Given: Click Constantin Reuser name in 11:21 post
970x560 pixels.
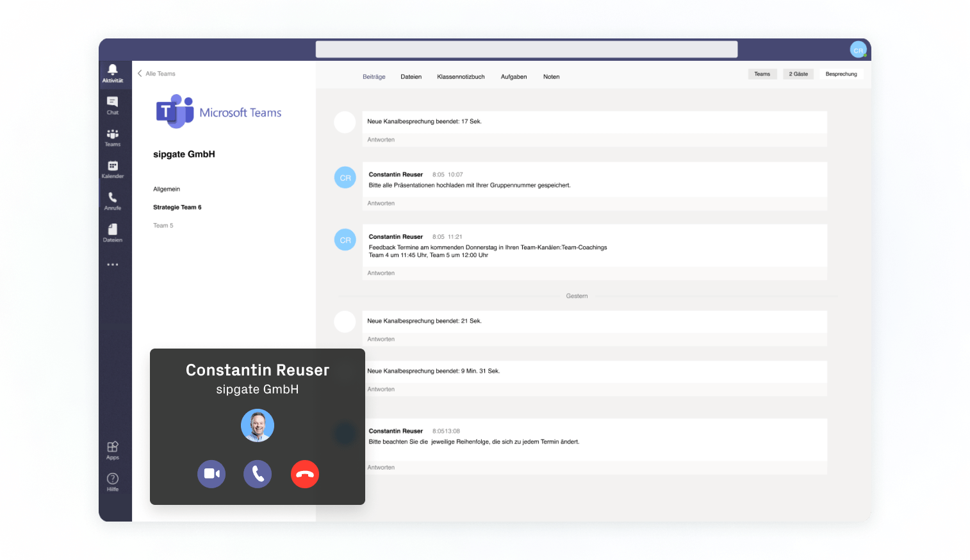Looking at the screenshot, I should (396, 236).
